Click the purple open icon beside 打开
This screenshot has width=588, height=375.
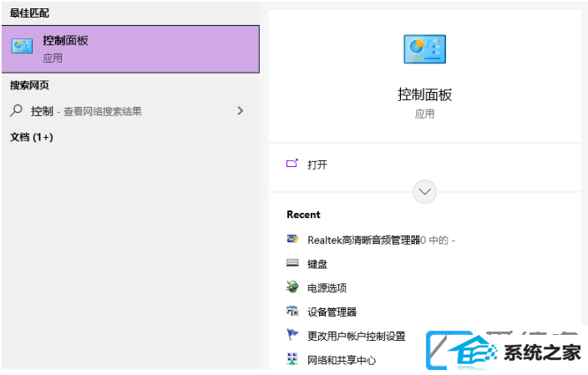[x=292, y=163]
